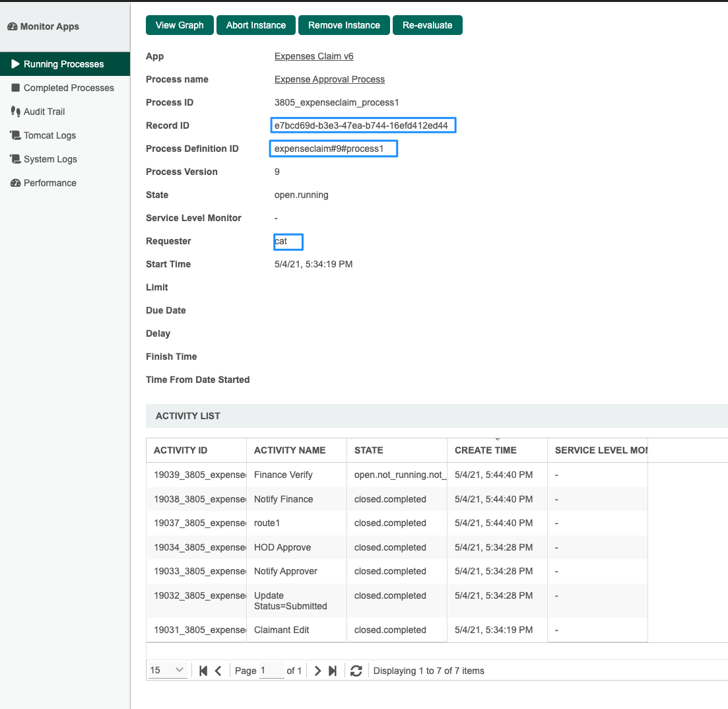
Task: Click the page number input field
Action: click(271, 671)
